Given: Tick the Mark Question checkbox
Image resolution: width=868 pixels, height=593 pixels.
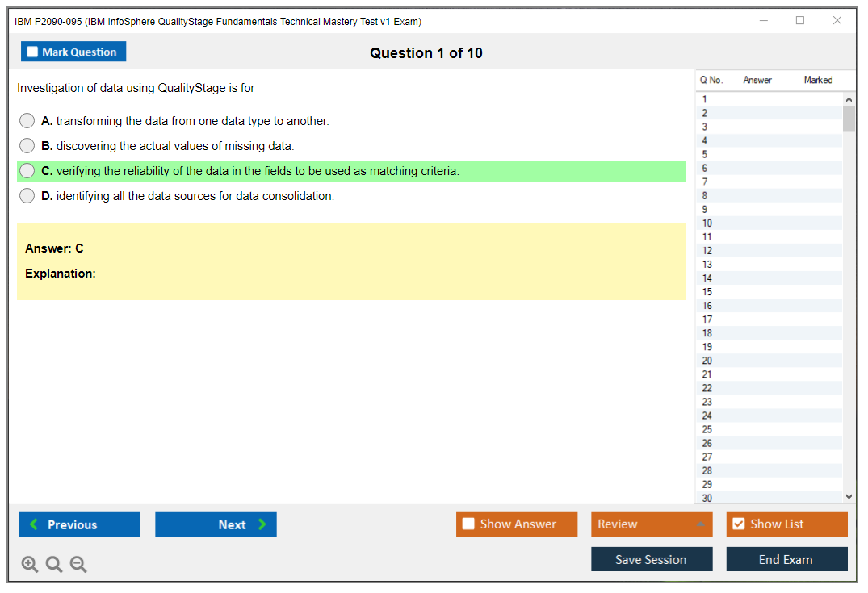Looking at the screenshot, I should [33, 52].
